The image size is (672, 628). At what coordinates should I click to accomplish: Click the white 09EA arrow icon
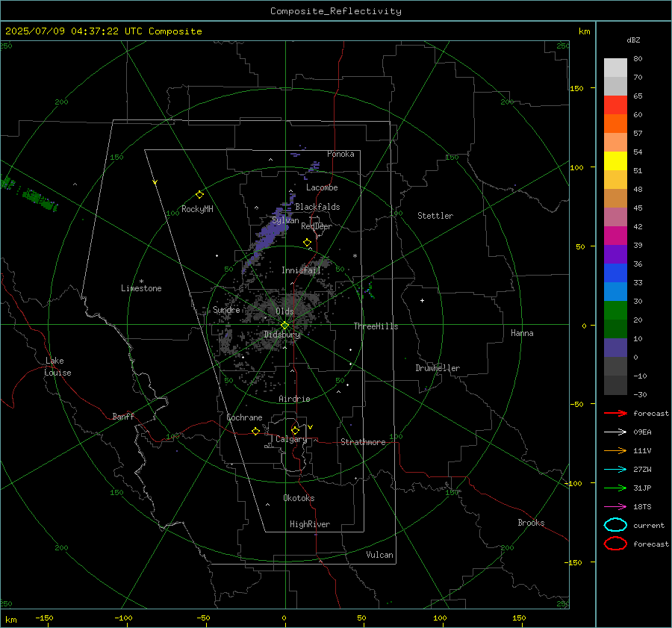coord(615,432)
